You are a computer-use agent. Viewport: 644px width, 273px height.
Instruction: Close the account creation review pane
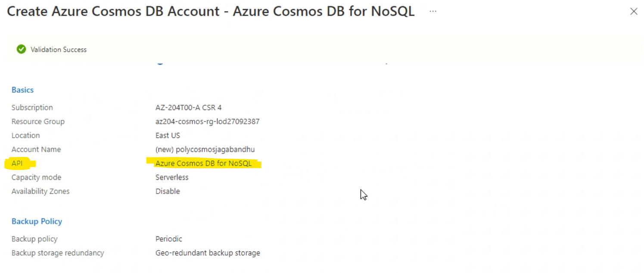(634, 11)
